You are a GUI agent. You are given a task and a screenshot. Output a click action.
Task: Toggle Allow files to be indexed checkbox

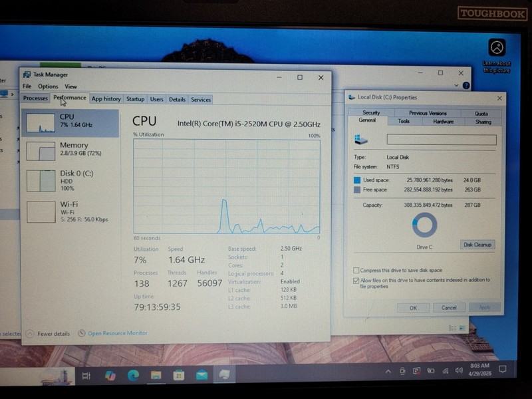click(x=356, y=281)
